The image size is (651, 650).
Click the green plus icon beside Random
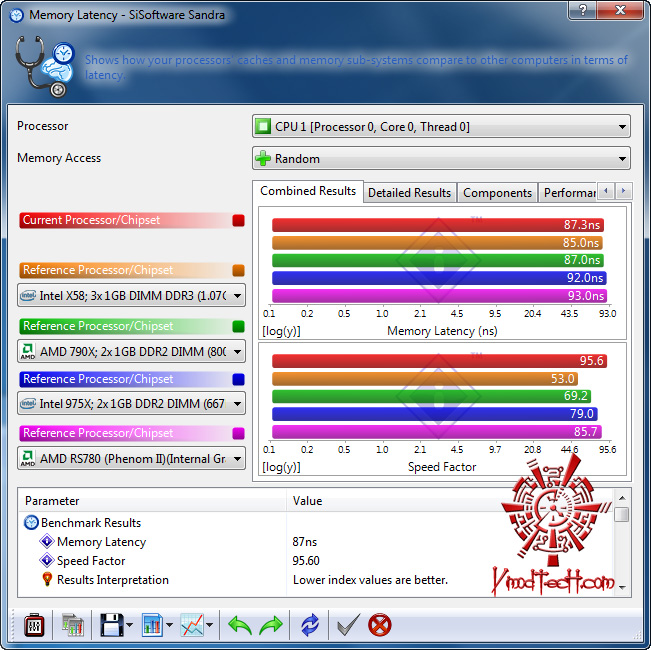tap(263, 158)
